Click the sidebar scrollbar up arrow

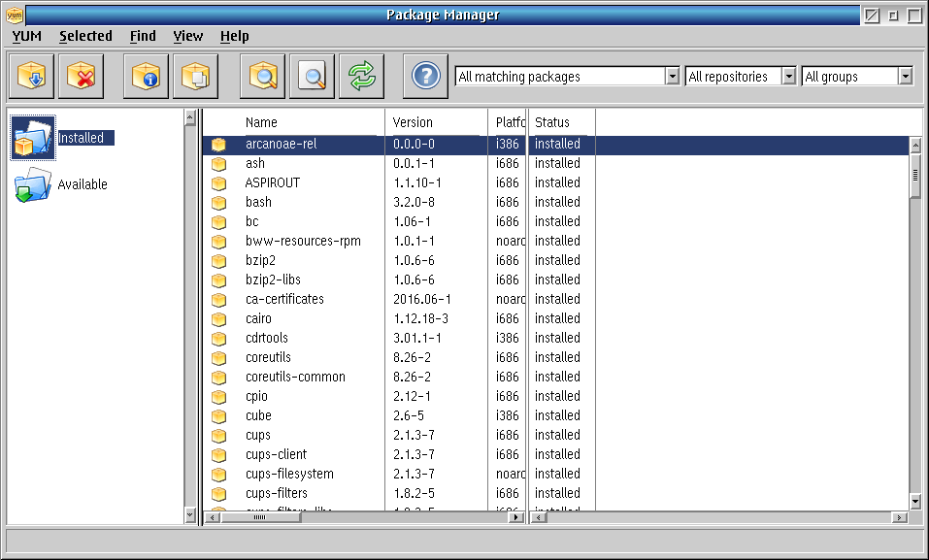(x=189, y=117)
